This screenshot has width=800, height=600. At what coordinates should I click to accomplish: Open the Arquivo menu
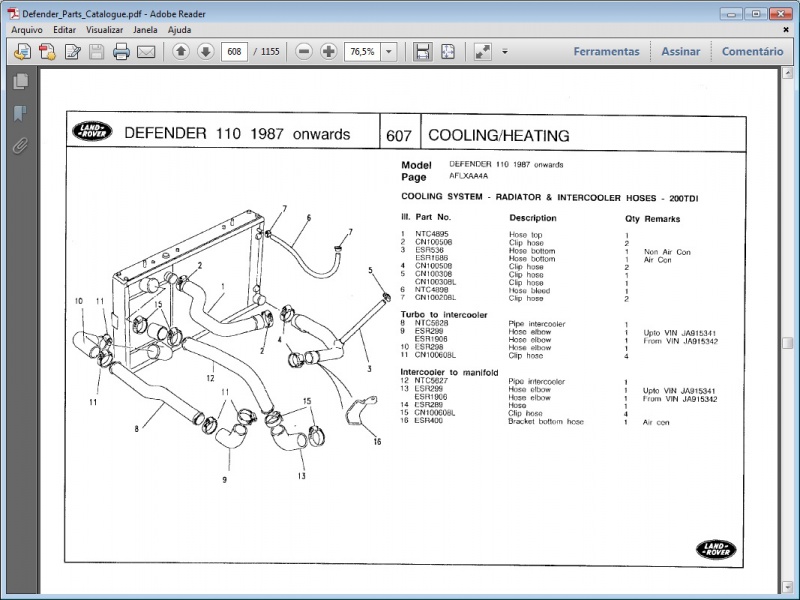[27, 30]
